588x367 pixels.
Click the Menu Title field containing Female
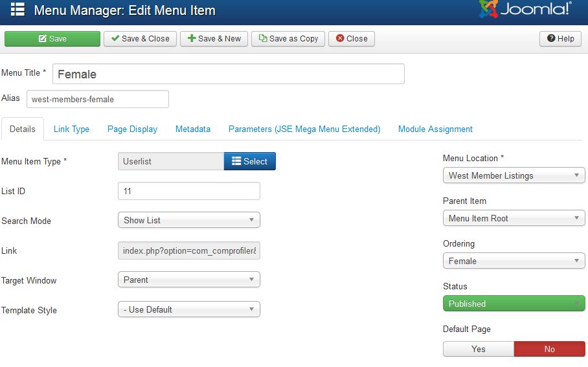click(x=229, y=74)
